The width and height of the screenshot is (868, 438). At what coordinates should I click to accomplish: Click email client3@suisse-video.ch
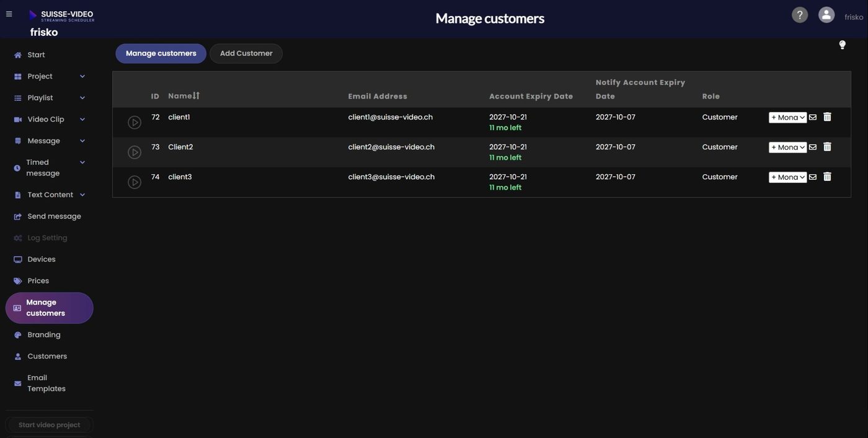[391, 177]
